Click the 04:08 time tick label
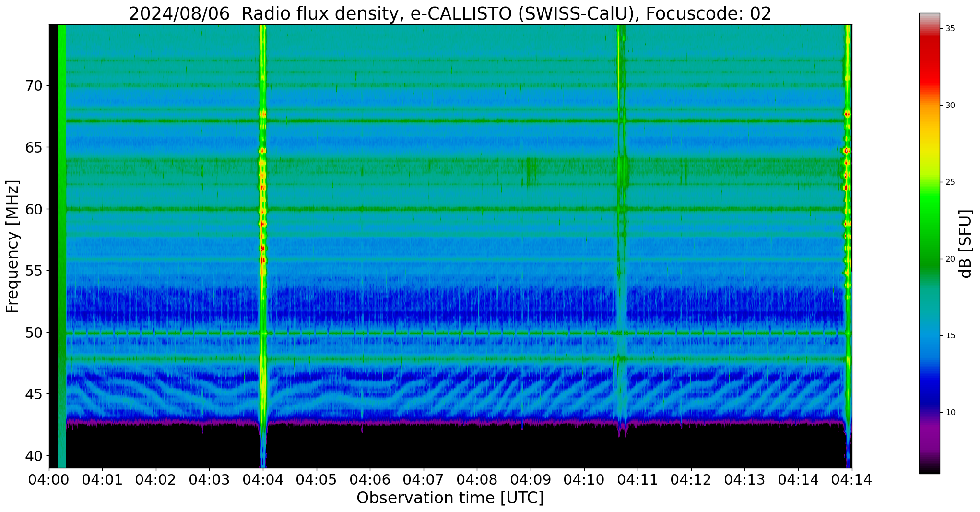The image size is (980, 512). pyautogui.click(x=477, y=479)
